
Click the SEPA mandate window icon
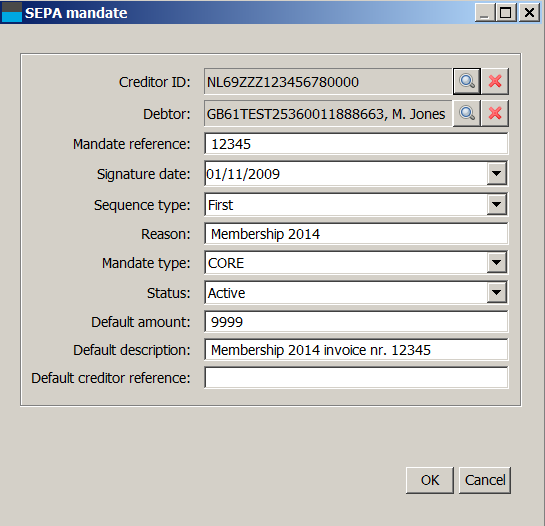(12, 12)
